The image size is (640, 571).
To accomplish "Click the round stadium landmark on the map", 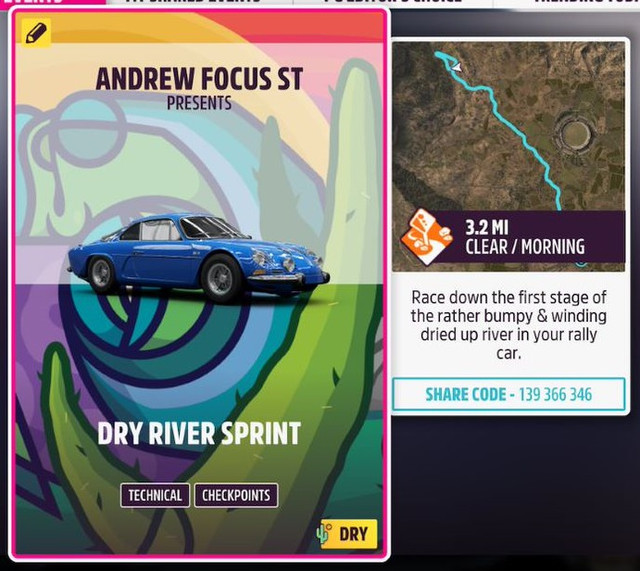I will click(x=575, y=134).
